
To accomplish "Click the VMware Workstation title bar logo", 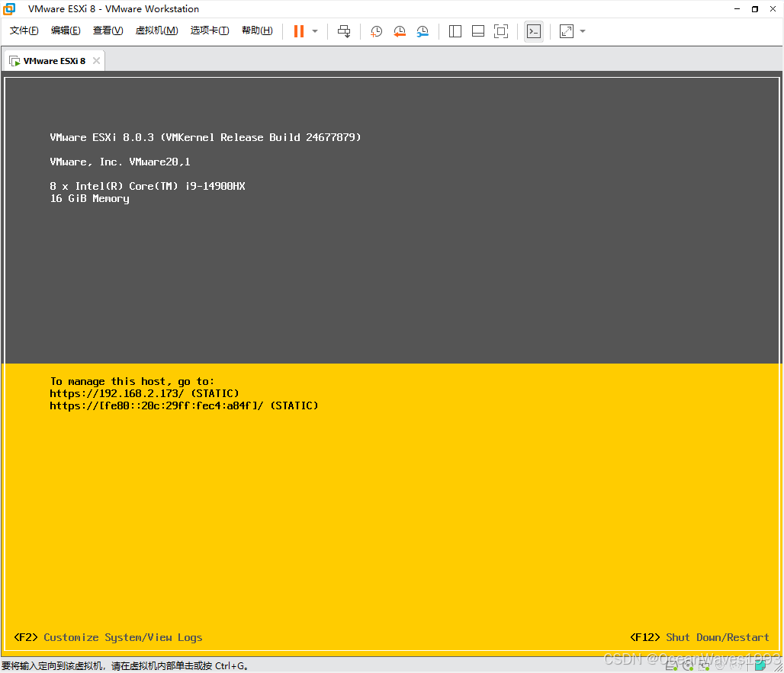I will pyautogui.click(x=9, y=9).
